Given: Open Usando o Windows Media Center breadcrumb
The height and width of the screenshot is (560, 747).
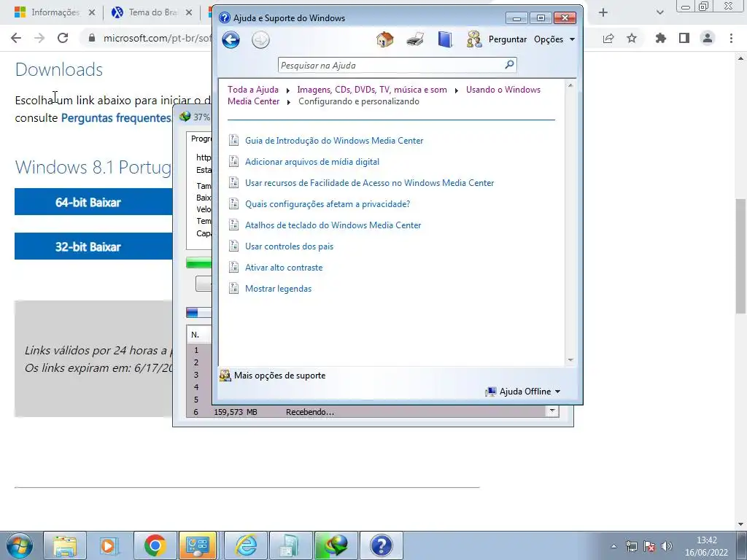Looking at the screenshot, I should click(384, 96).
